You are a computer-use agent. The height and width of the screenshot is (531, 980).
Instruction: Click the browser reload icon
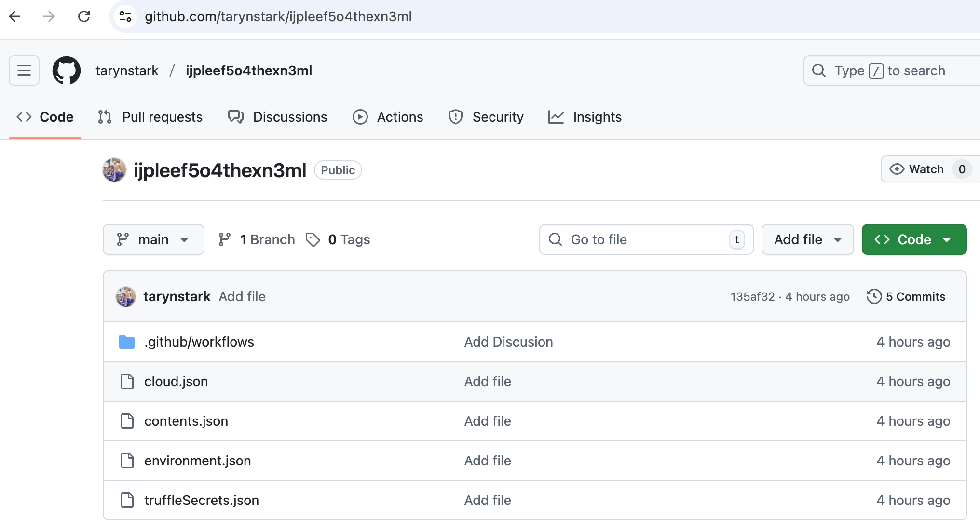coord(84,16)
